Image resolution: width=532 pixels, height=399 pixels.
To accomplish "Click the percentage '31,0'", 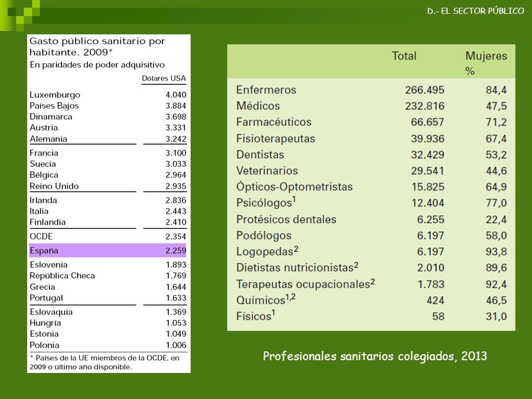I will (x=496, y=316).
